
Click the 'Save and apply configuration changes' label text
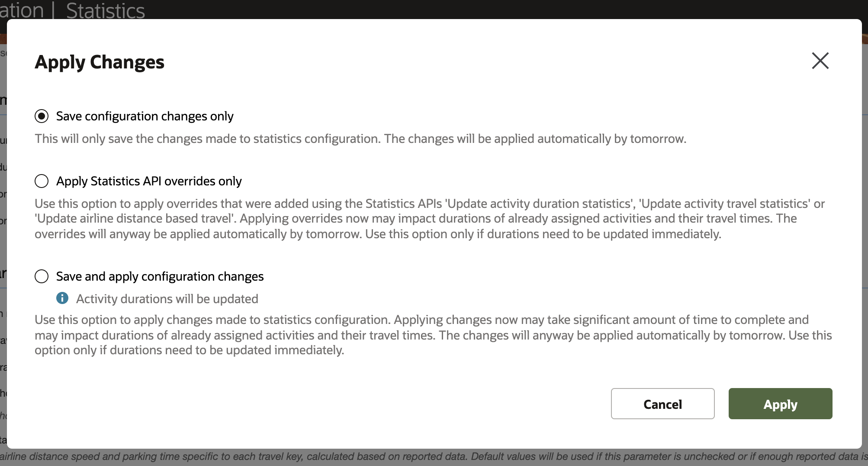[160, 276]
